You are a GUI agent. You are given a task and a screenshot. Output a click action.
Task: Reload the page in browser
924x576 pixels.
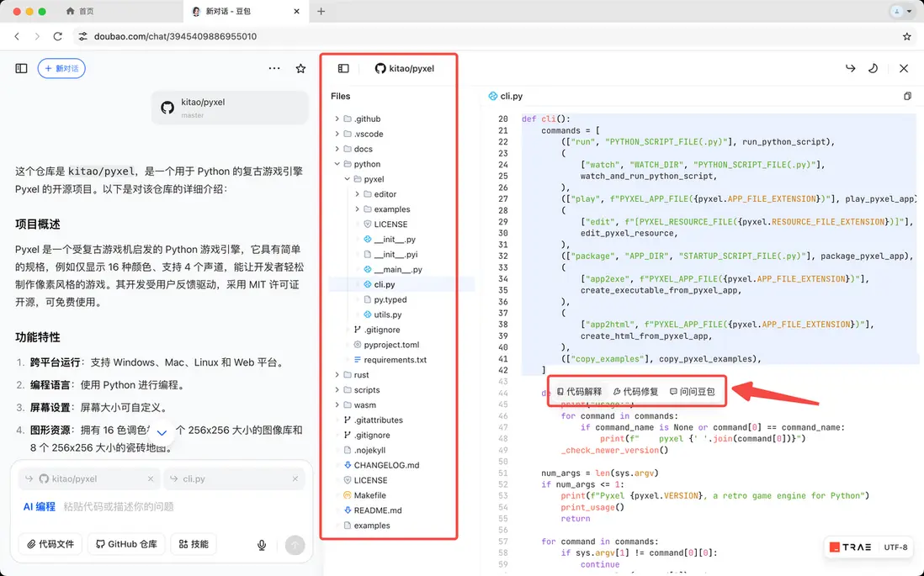[x=57, y=36]
